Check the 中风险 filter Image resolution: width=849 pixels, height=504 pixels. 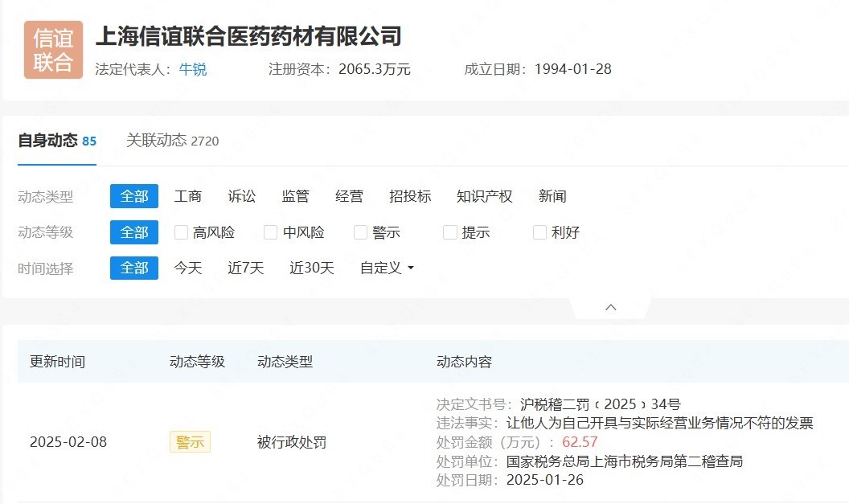pyautogui.click(x=270, y=232)
